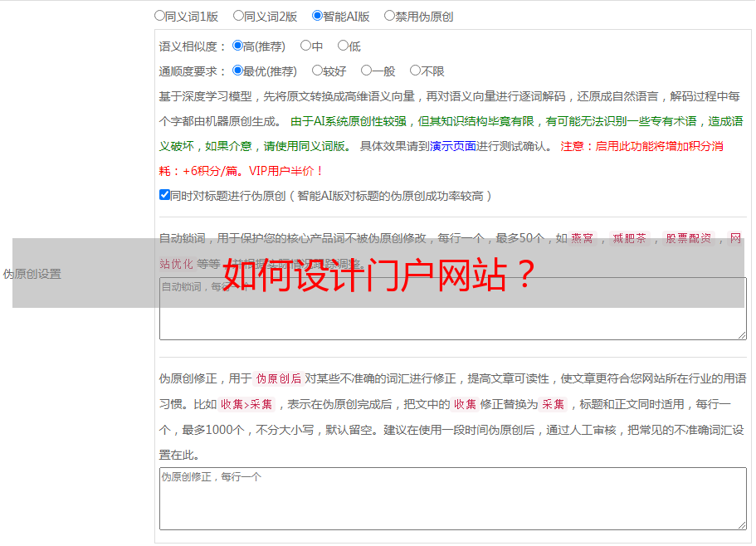
Task: Grab the resize handle of 伪原创修正 textarea
Action: click(742, 525)
